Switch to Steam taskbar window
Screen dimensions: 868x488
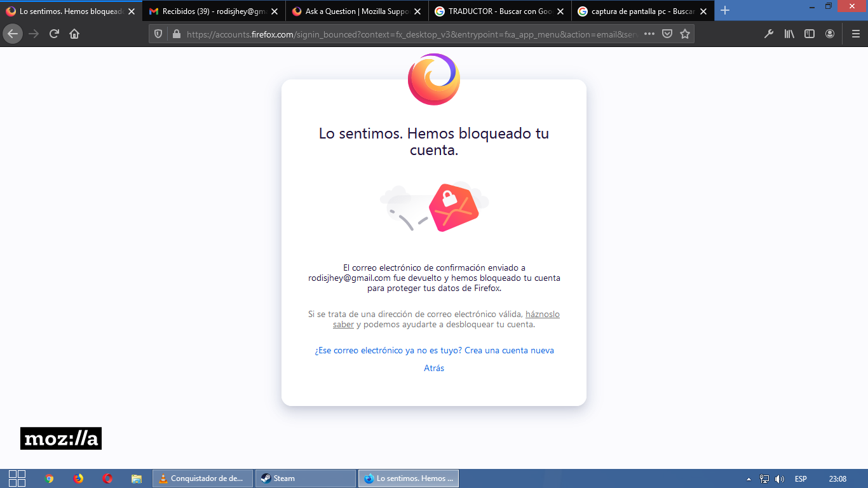pos(306,478)
